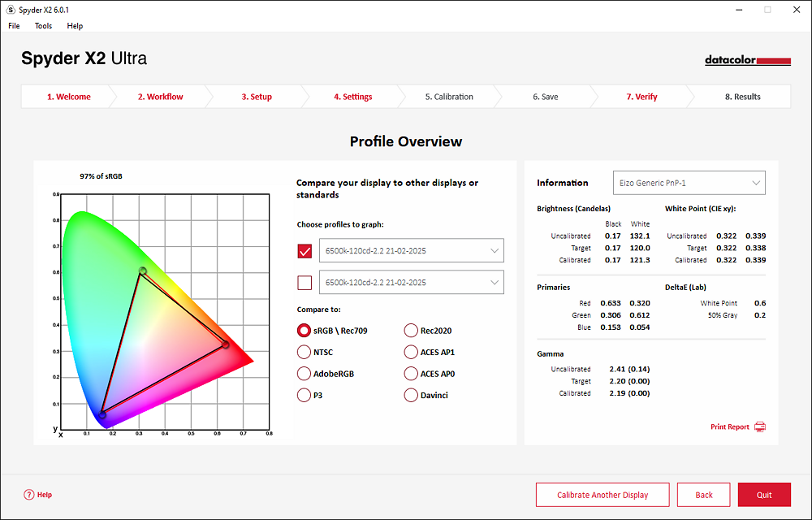Go back to the 2. Workflow step
Viewport: 812px width, 520px height.
click(160, 96)
